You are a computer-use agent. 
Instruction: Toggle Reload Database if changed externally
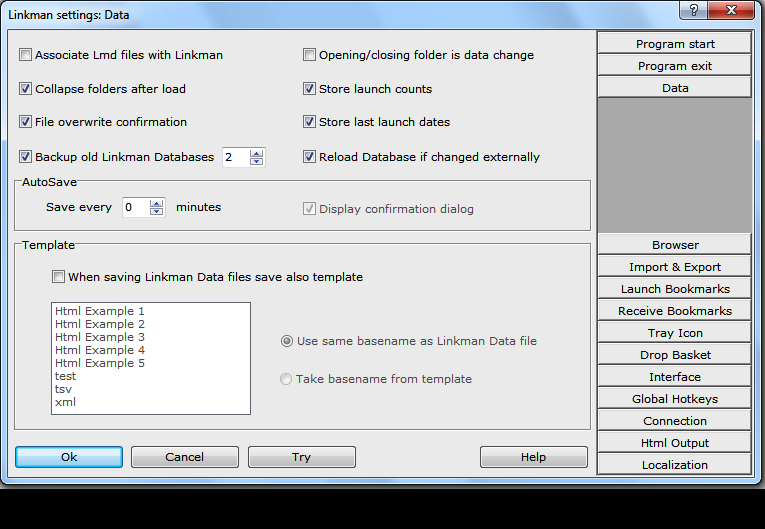tap(309, 157)
